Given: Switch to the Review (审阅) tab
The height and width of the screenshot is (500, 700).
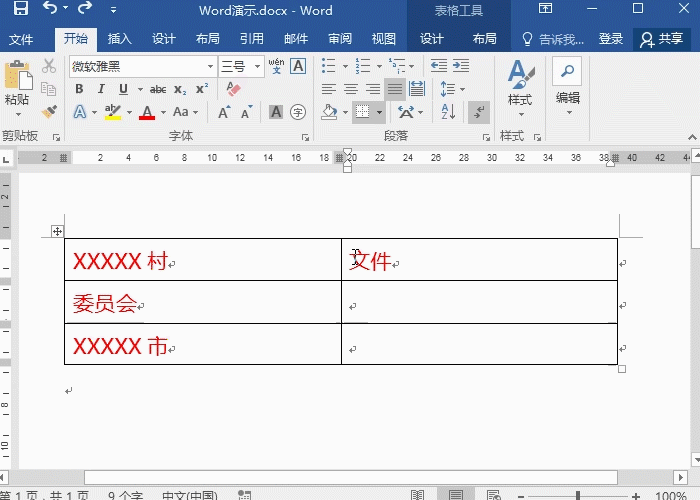Looking at the screenshot, I should 340,39.
